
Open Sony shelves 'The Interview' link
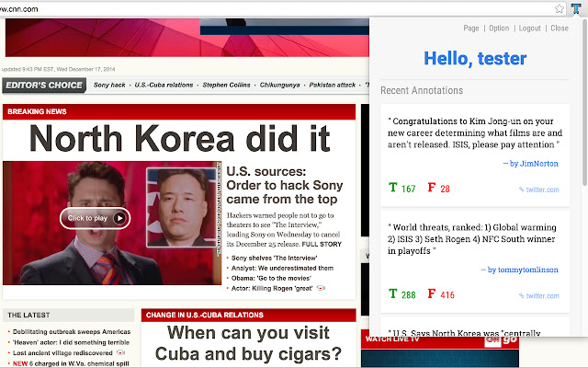[x=274, y=258]
